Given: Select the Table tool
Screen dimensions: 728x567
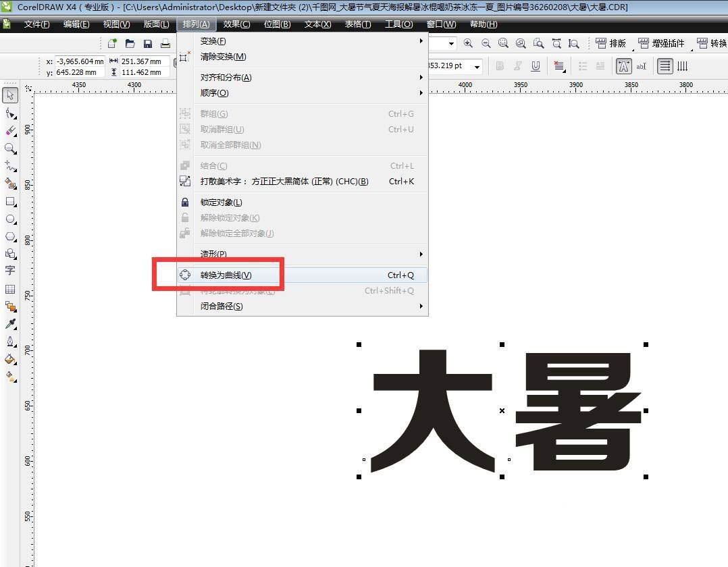Looking at the screenshot, I should [9, 289].
